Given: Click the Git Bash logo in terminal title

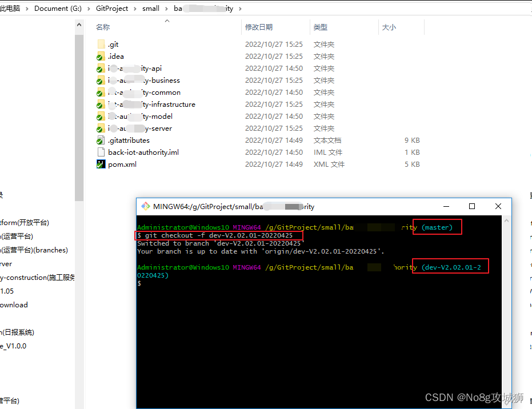Looking at the screenshot, I should pos(146,206).
